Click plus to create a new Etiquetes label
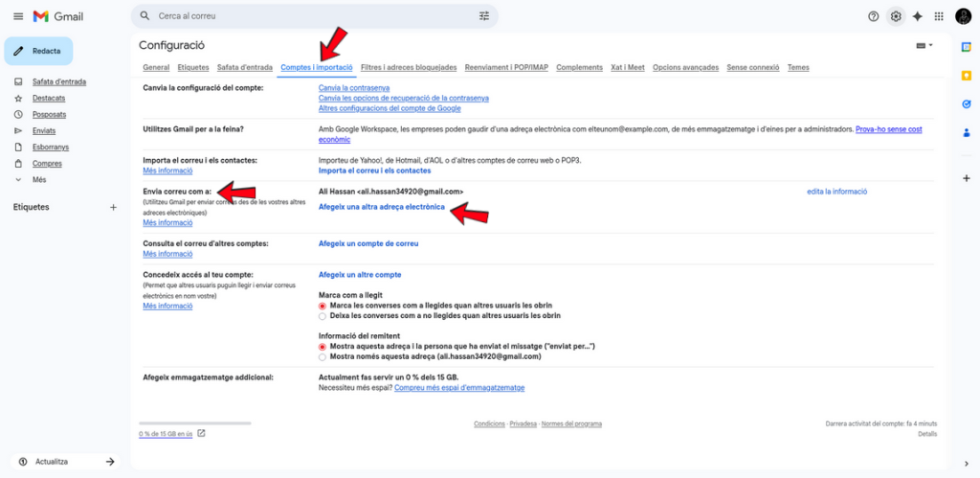Screen dimensions: 980x478 click(x=111, y=207)
